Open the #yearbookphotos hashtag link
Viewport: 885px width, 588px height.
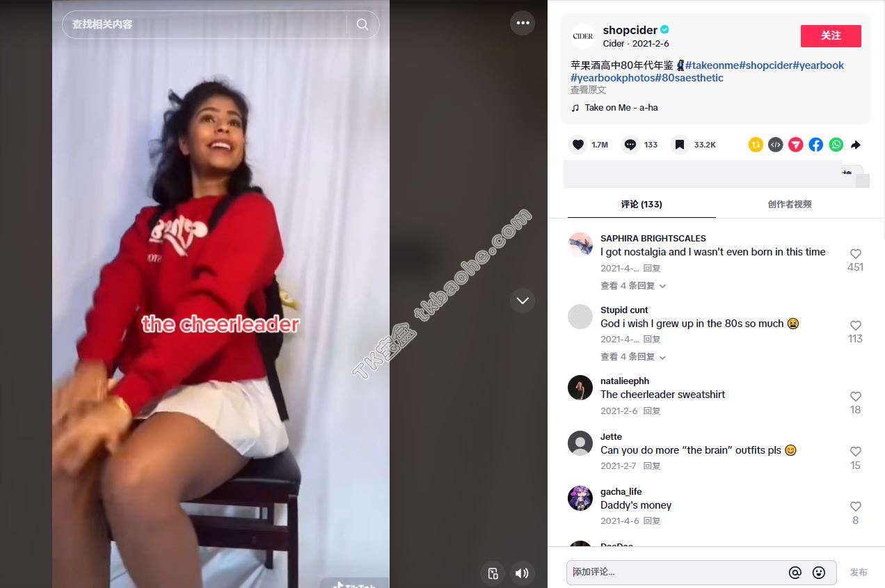click(x=612, y=78)
